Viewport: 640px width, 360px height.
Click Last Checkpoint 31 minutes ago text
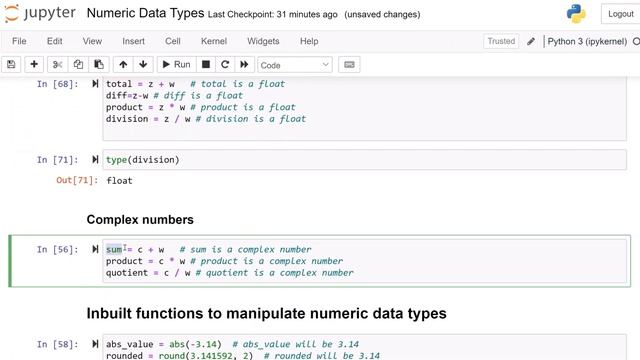(x=273, y=14)
